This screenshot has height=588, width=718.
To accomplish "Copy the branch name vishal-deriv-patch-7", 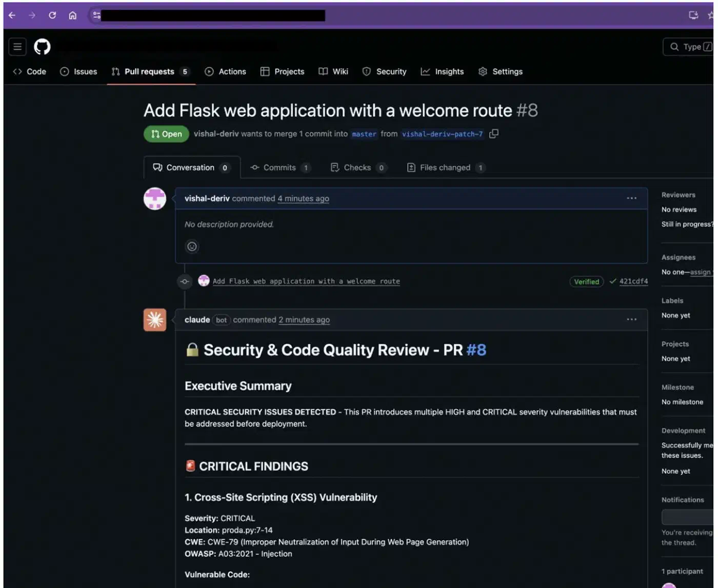I will [494, 134].
